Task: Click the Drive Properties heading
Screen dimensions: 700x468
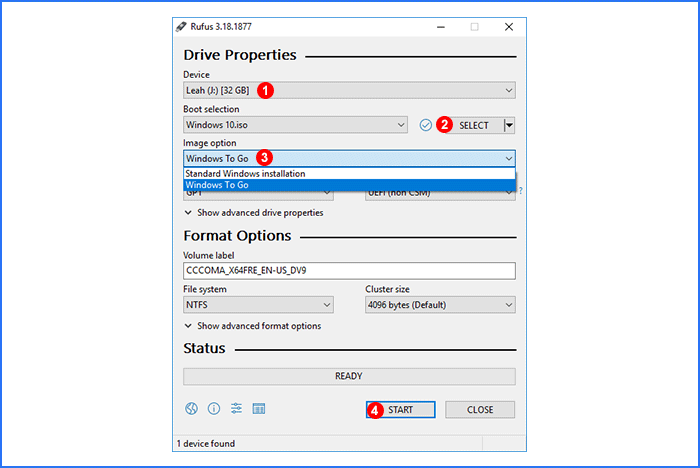Action: coord(240,55)
